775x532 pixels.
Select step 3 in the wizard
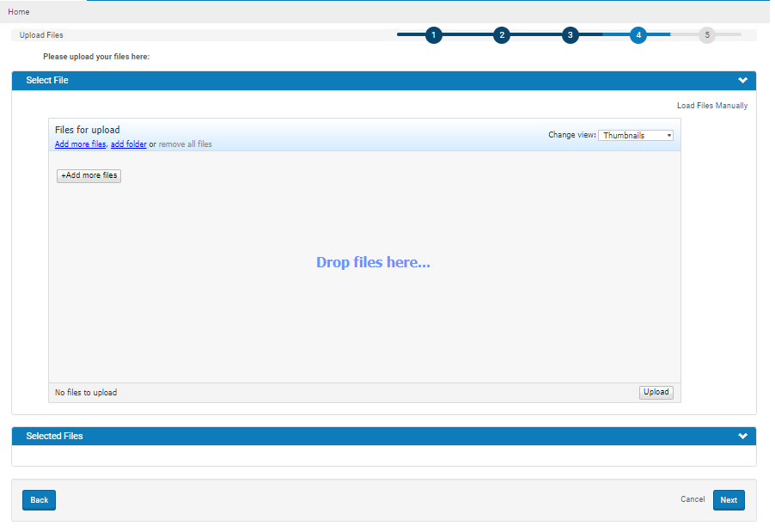[x=571, y=35]
